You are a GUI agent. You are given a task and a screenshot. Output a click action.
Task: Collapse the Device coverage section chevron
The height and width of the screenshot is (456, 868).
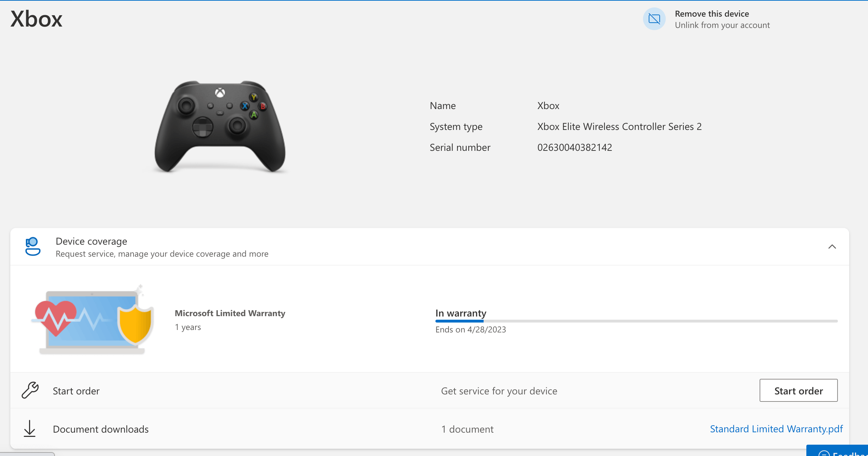[832, 247]
